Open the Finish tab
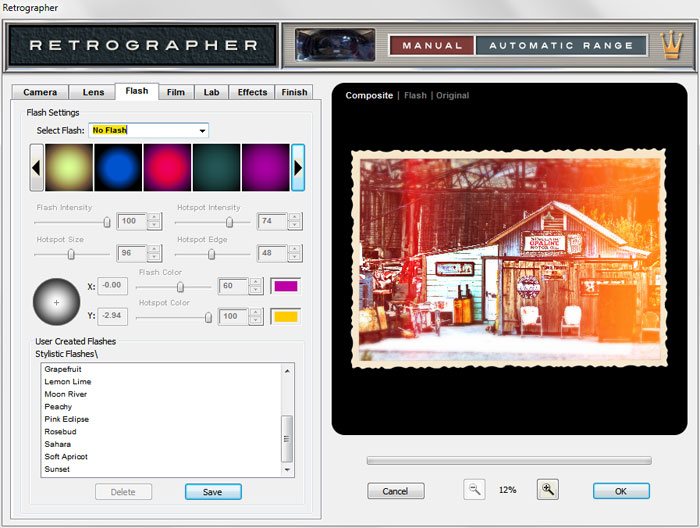 coord(294,92)
